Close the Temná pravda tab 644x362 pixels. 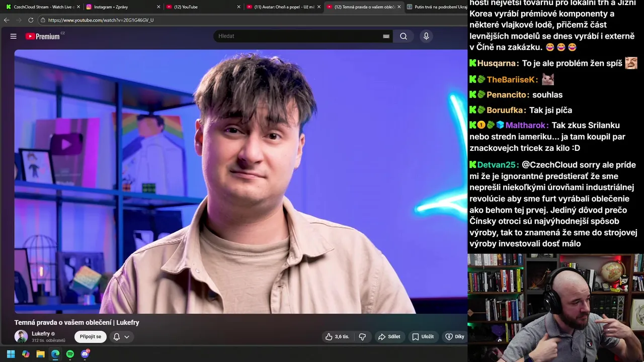399,7
